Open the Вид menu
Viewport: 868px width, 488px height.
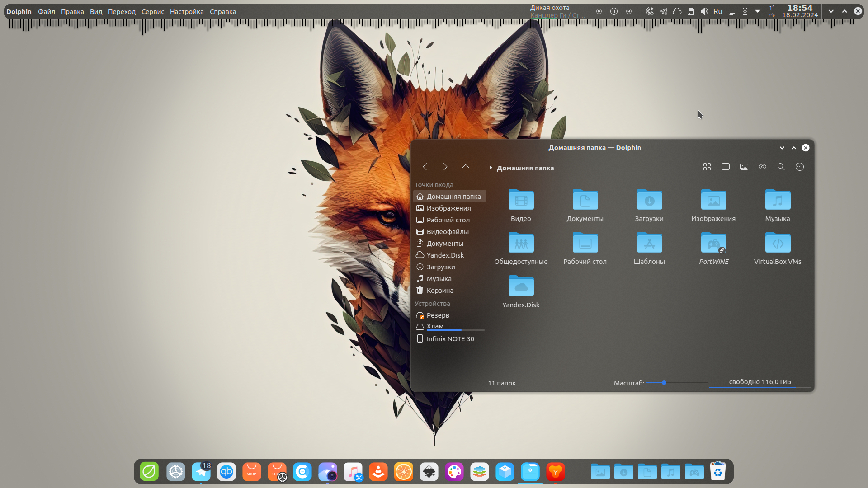tap(96, 12)
